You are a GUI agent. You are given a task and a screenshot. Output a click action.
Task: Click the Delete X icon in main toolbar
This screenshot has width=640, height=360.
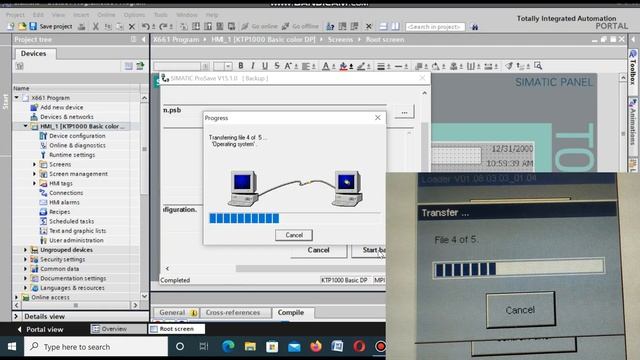[x=132, y=27]
